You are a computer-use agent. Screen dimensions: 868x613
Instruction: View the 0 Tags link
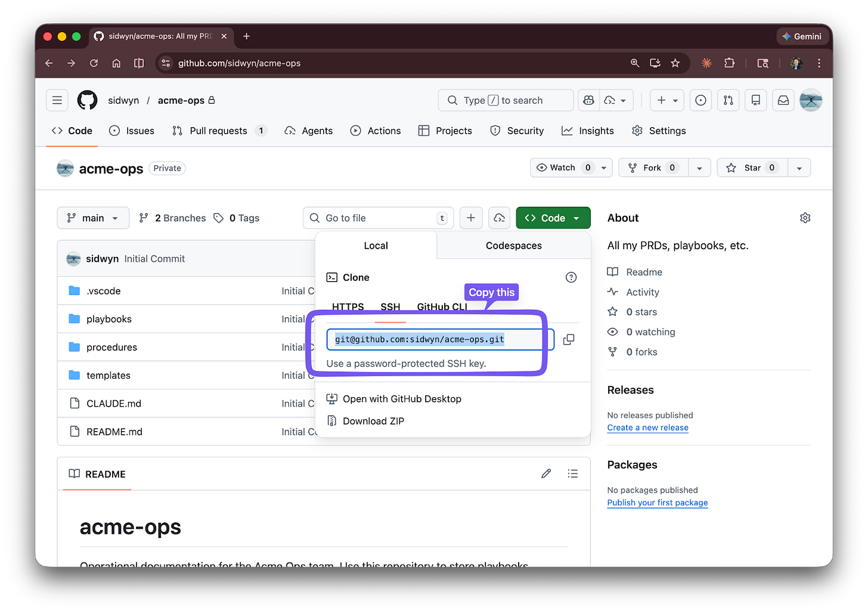(237, 218)
